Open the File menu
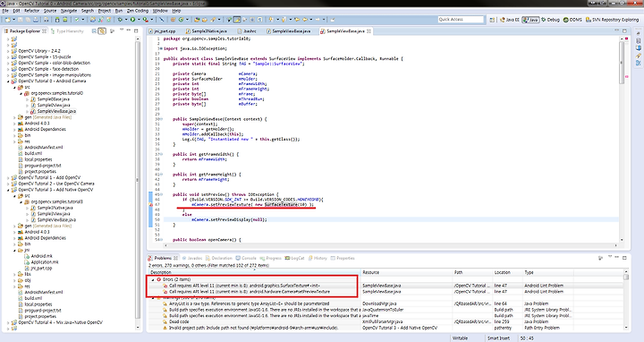 point(5,11)
